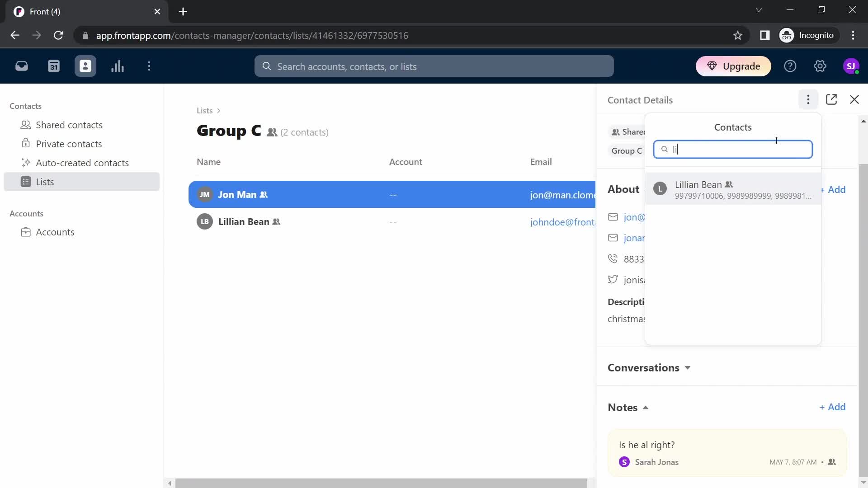Image resolution: width=868 pixels, height=488 pixels.
Task: Toggle shared contact indicator on Lillian Bean
Action: click(277, 222)
